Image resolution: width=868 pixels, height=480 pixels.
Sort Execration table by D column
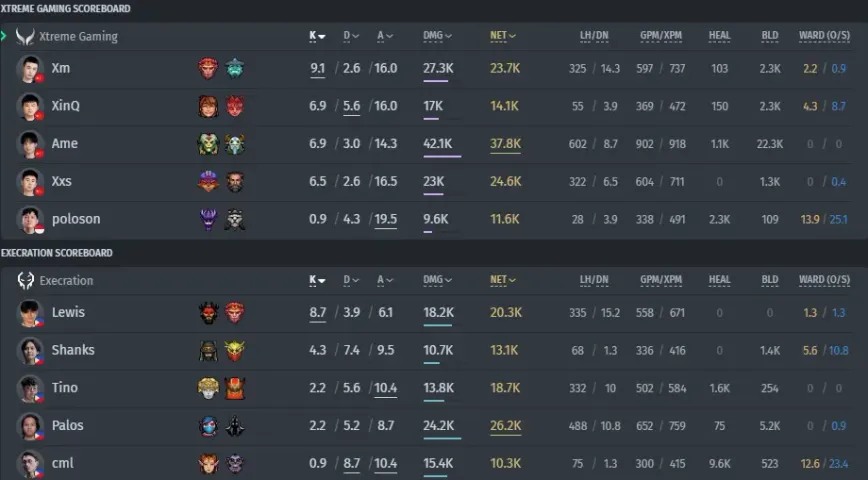[x=351, y=280]
